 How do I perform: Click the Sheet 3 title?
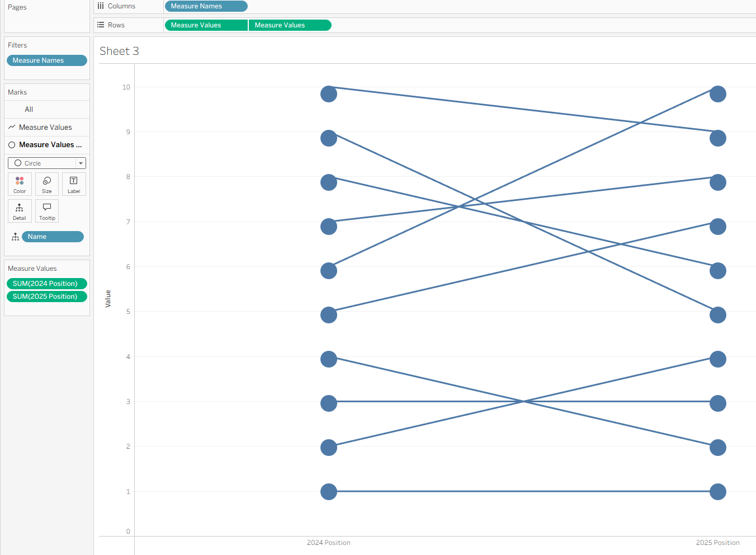click(x=119, y=51)
